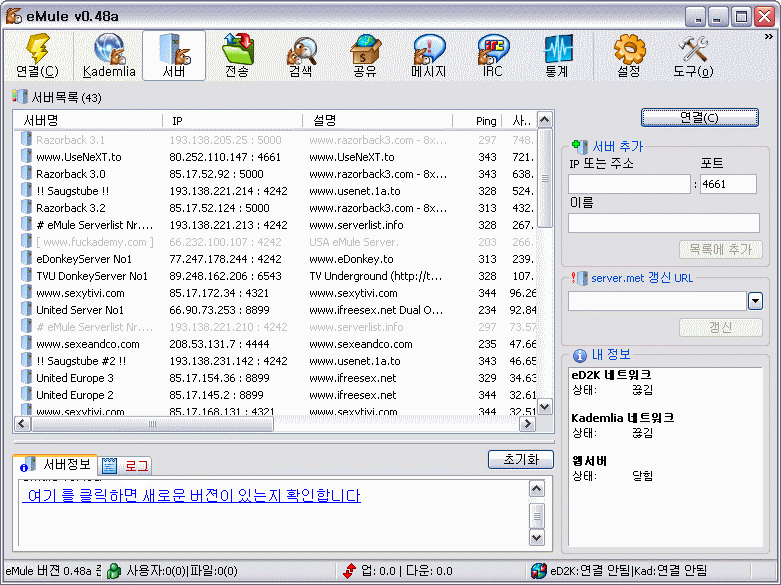Click the 서버목록 header icon
Viewport: 781px width, 585px height.
pos(19,97)
